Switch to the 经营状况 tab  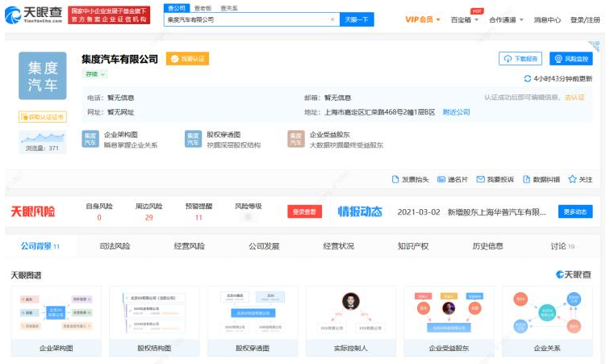(x=339, y=246)
